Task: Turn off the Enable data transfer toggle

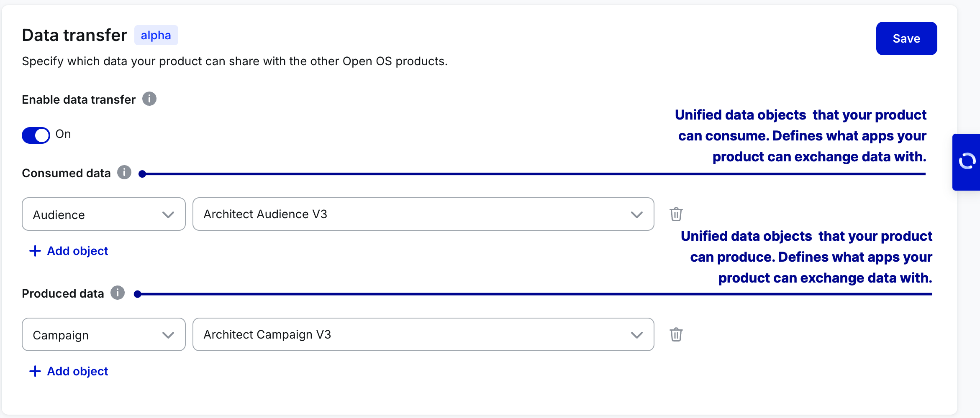Action: (x=36, y=135)
